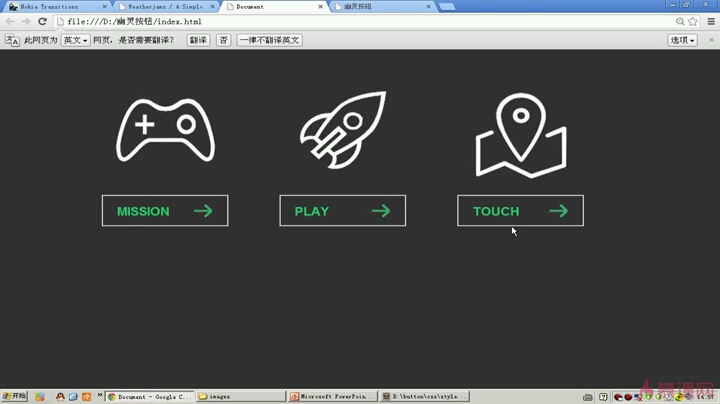This screenshot has width=720, height=404.
Task: Click the QQ penguin icon in quick launch
Action: 60,397
